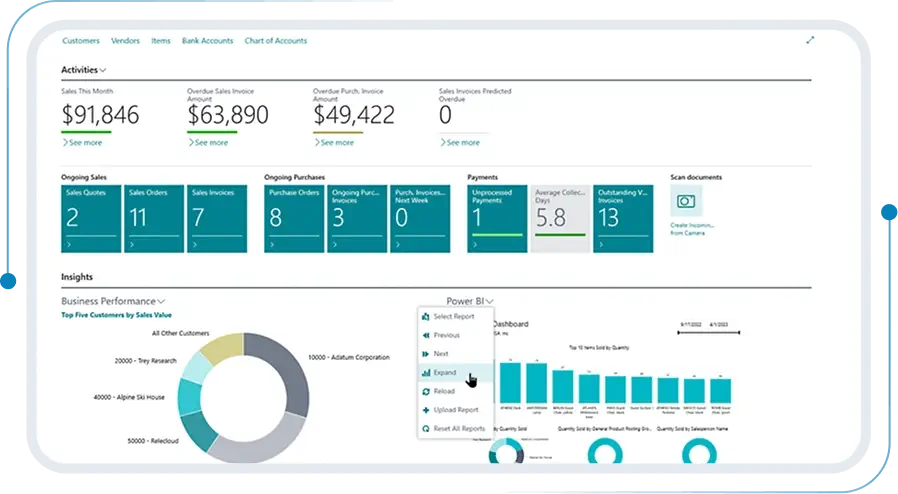Open Items in the top navigation

161,41
